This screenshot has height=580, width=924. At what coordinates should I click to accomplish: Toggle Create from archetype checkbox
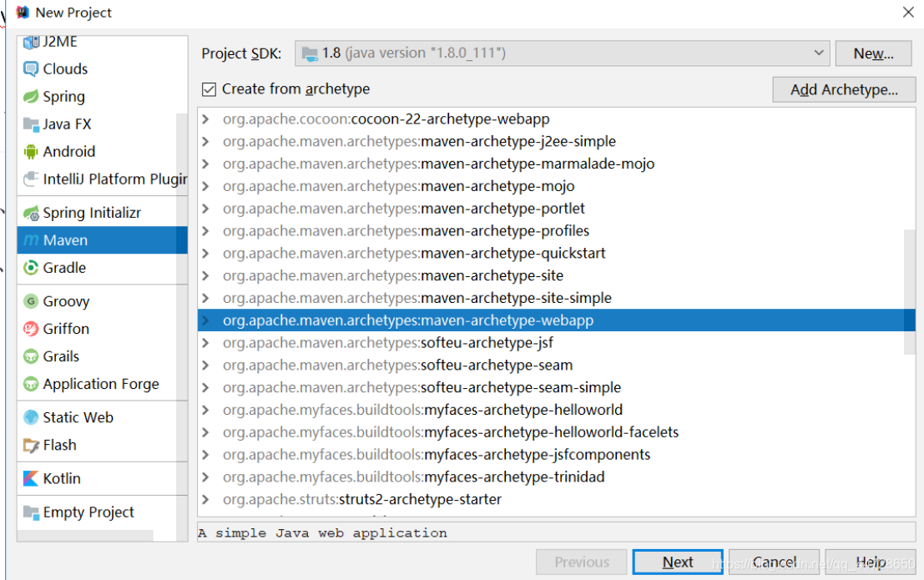click(209, 89)
